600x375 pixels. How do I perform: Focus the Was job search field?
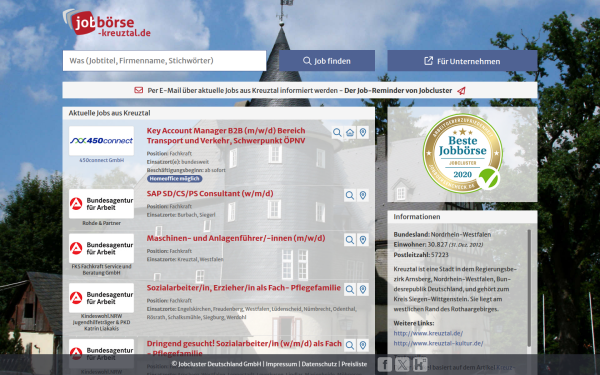(165, 60)
